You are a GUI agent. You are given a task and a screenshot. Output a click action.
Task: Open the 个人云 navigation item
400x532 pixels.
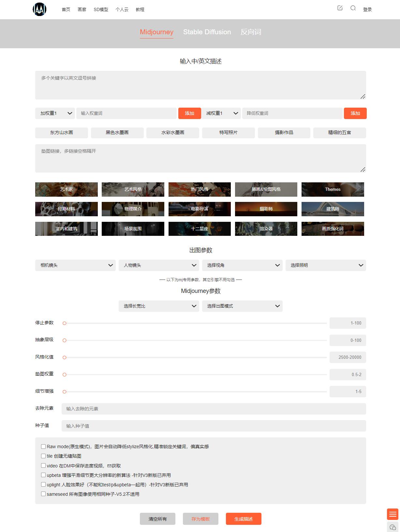point(122,9)
